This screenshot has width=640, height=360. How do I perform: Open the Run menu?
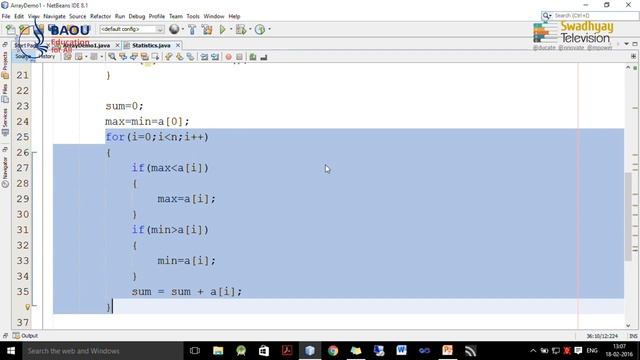[120, 16]
